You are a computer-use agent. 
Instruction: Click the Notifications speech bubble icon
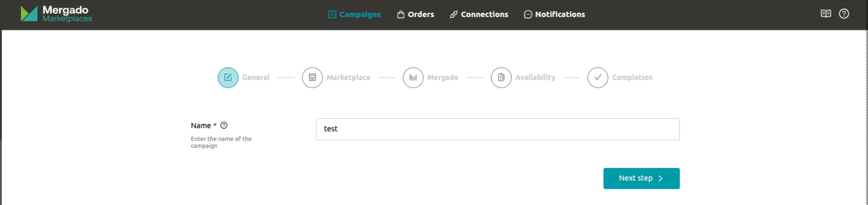528,14
